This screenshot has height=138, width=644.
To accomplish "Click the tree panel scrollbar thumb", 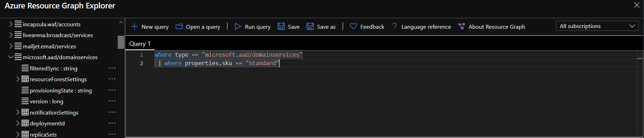I will click(121, 42).
